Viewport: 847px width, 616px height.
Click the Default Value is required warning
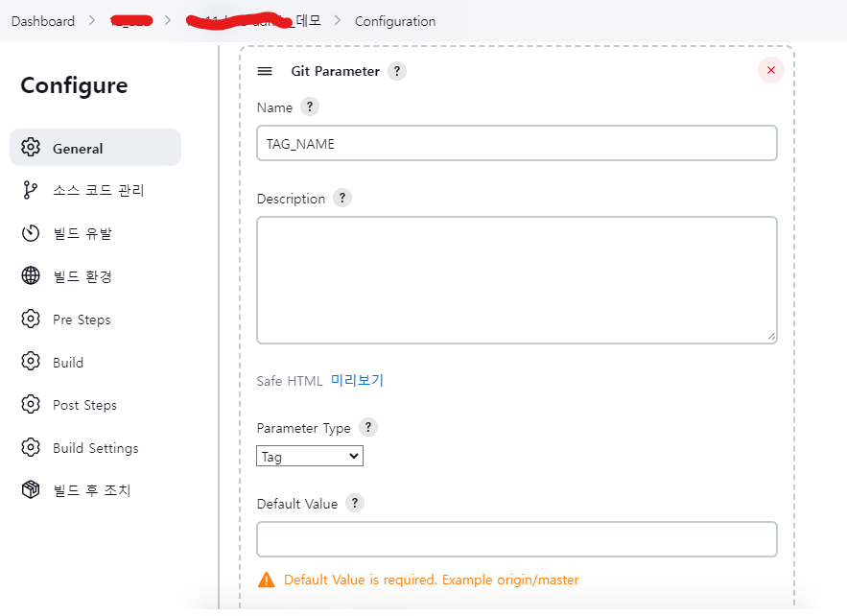(431, 580)
